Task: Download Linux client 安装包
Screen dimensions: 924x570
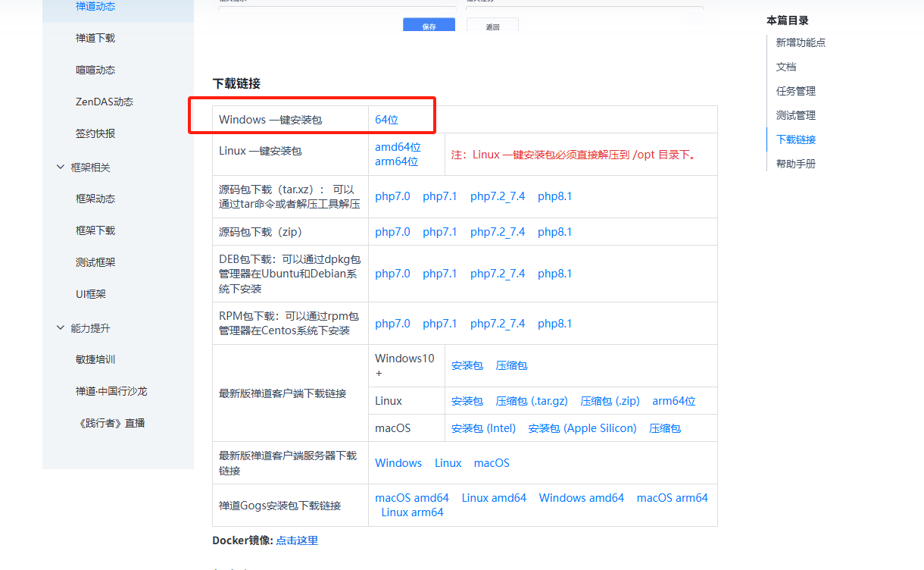Action: pyautogui.click(x=467, y=401)
